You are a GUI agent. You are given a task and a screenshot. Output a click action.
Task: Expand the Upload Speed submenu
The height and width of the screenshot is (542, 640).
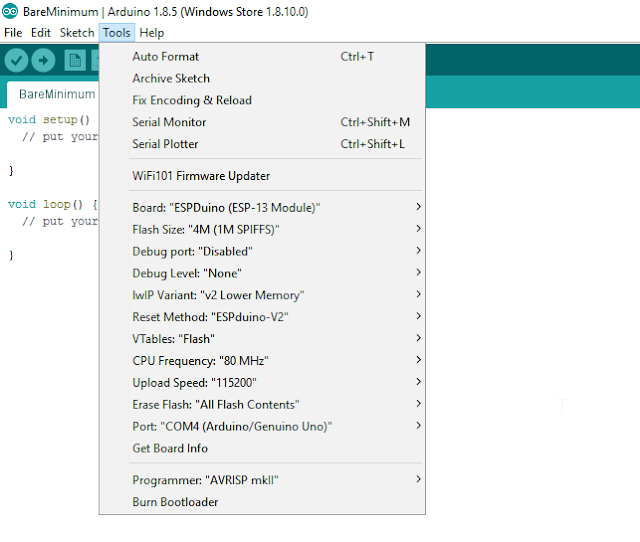[x=262, y=383]
